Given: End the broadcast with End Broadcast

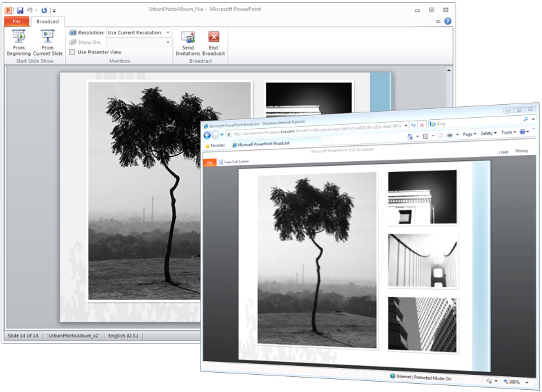Looking at the screenshot, I should pyautogui.click(x=213, y=42).
